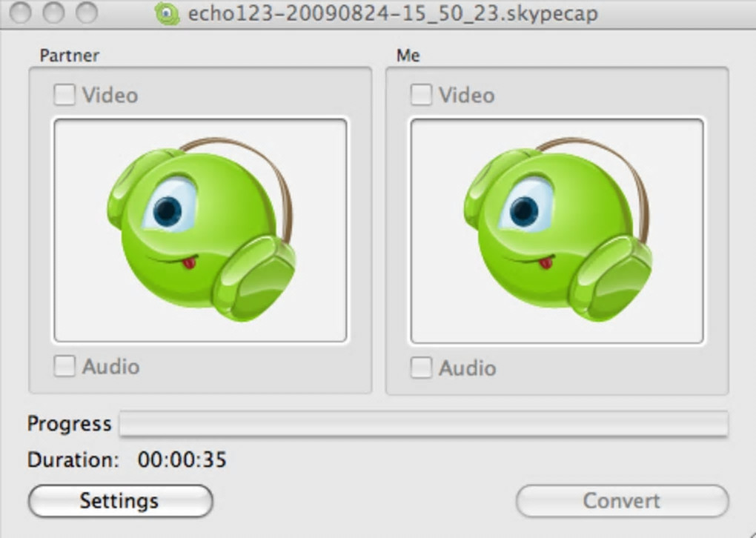This screenshot has height=538, width=756.
Task: Click the 'Duration:' label
Action: [73, 459]
